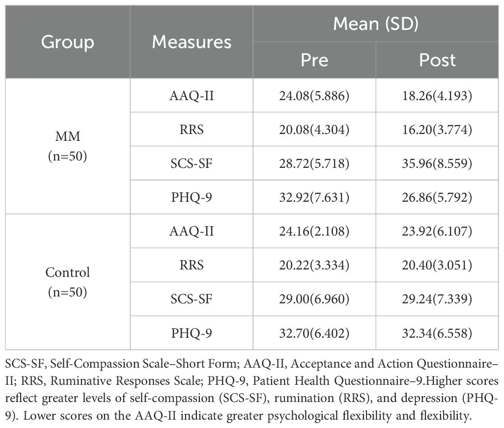Click the cell showing 20.08(4.304)
Image resolution: width=504 pixels, height=428 pixels.
coord(314,129)
